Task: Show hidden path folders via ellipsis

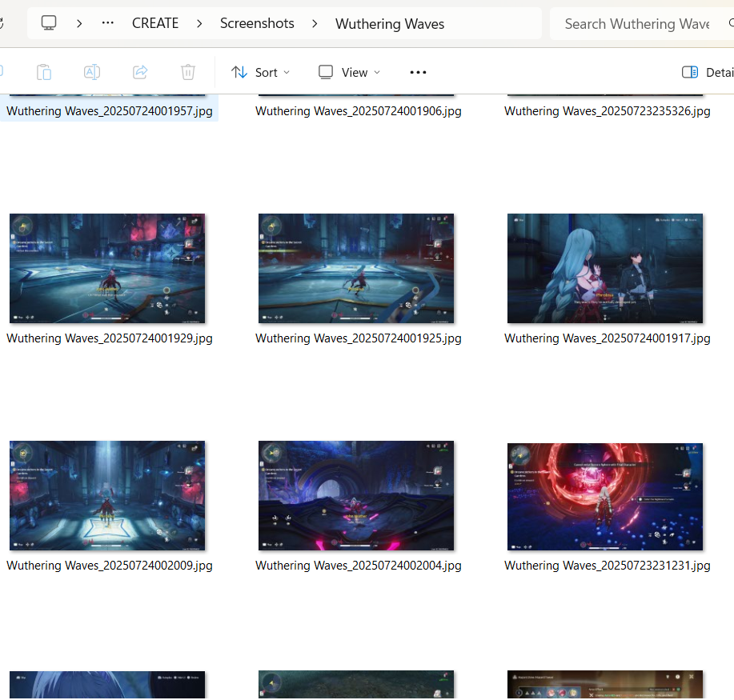Action: click(x=108, y=23)
